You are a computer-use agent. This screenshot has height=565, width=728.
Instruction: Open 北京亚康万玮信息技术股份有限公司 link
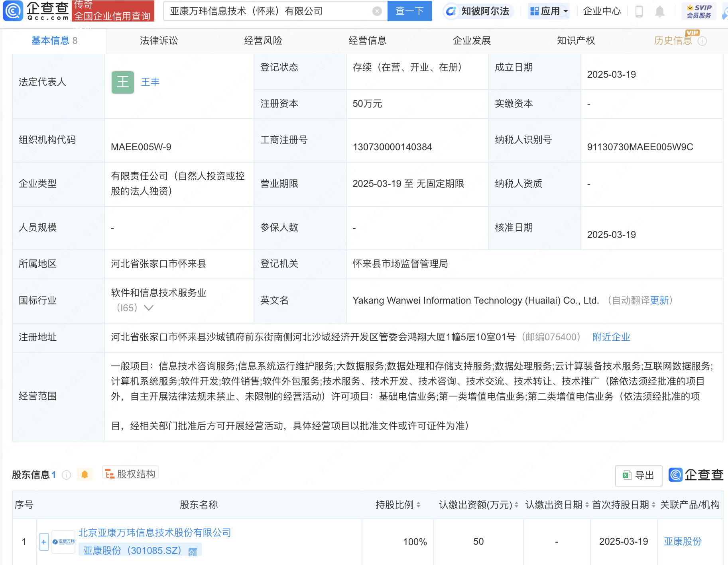coord(155,533)
